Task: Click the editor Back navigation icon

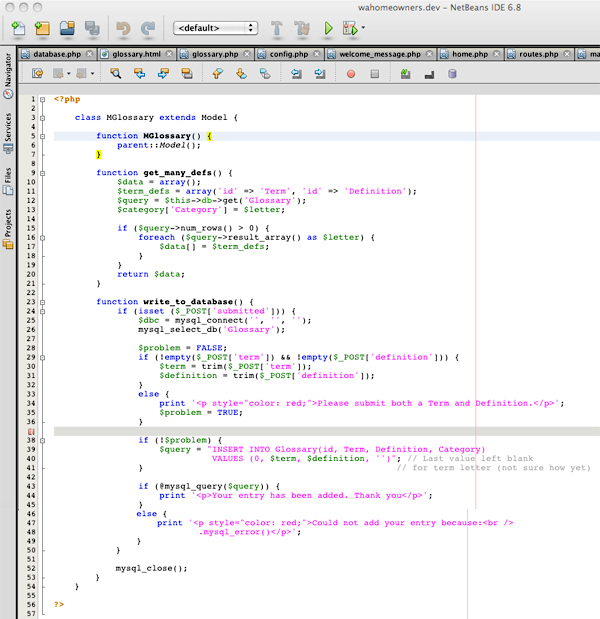Action: [58, 73]
